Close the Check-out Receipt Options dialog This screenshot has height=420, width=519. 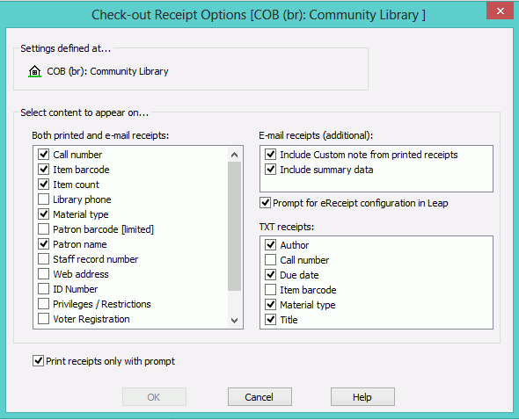click(x=500, y=11)
